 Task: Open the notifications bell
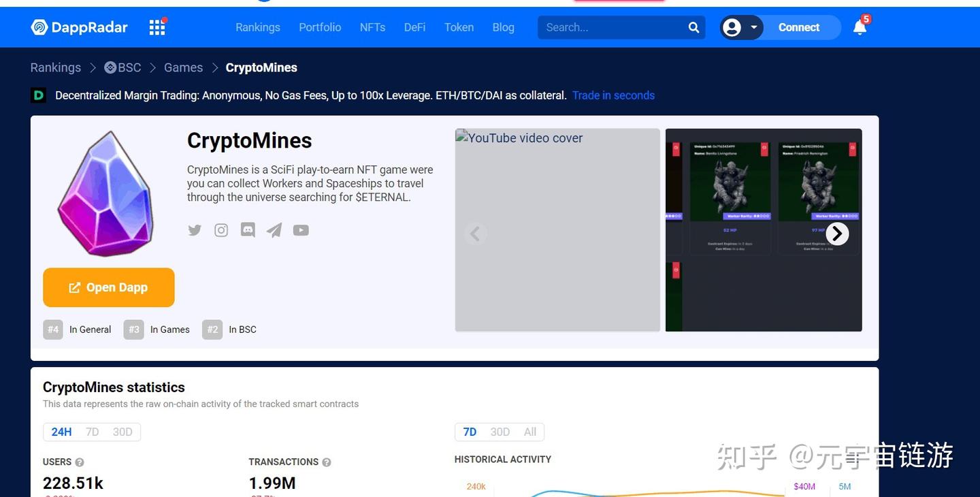click(860, 27)
